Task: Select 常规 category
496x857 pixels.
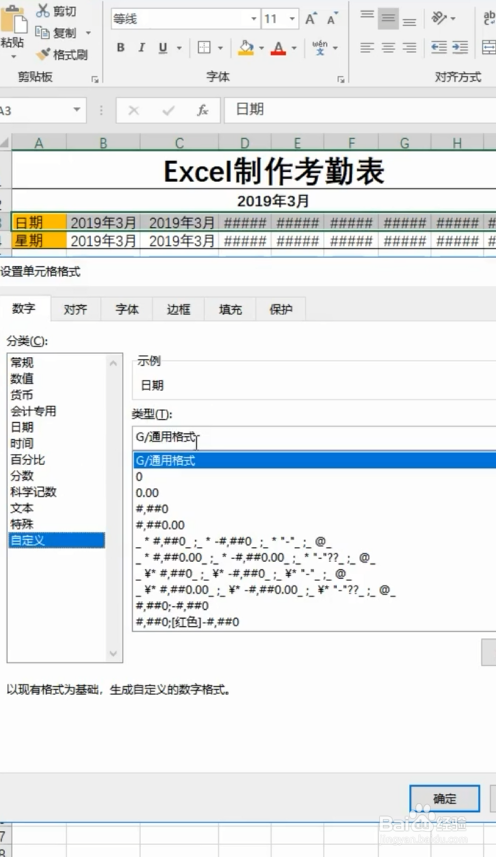Action: point(22,362)
